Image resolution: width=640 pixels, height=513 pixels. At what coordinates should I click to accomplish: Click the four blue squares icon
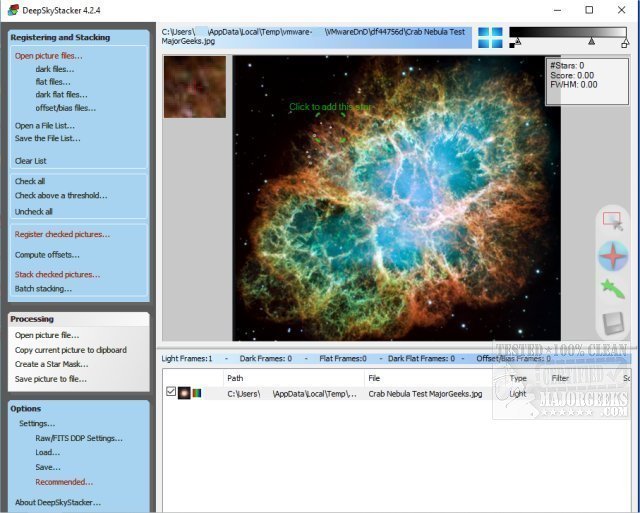(490, 38)
